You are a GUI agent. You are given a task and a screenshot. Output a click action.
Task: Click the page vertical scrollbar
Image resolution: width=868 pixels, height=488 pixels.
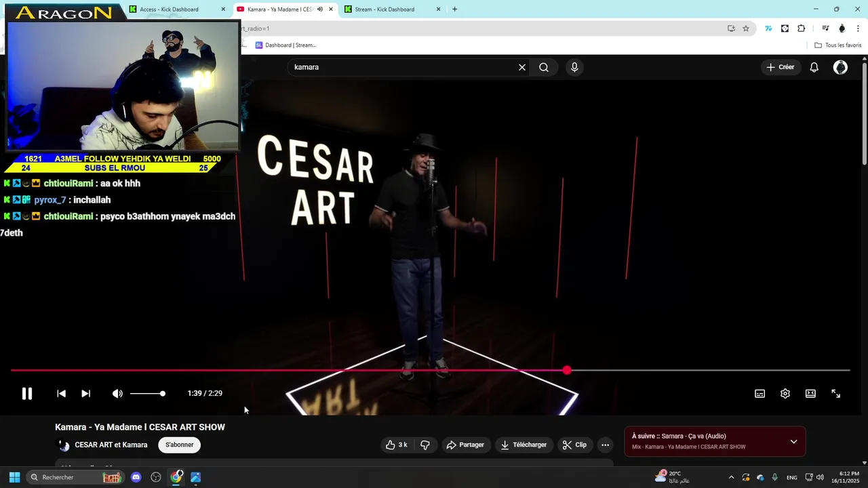click(865, 113)
